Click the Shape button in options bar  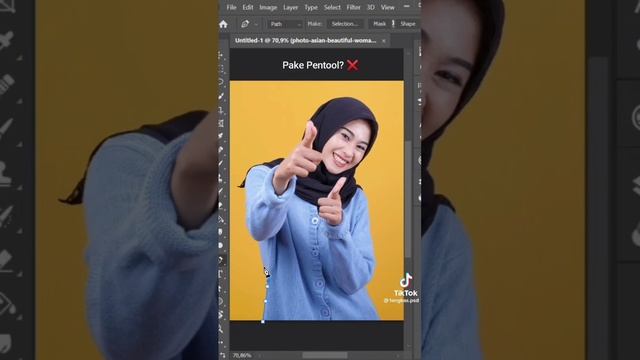[x=407, y=24]
